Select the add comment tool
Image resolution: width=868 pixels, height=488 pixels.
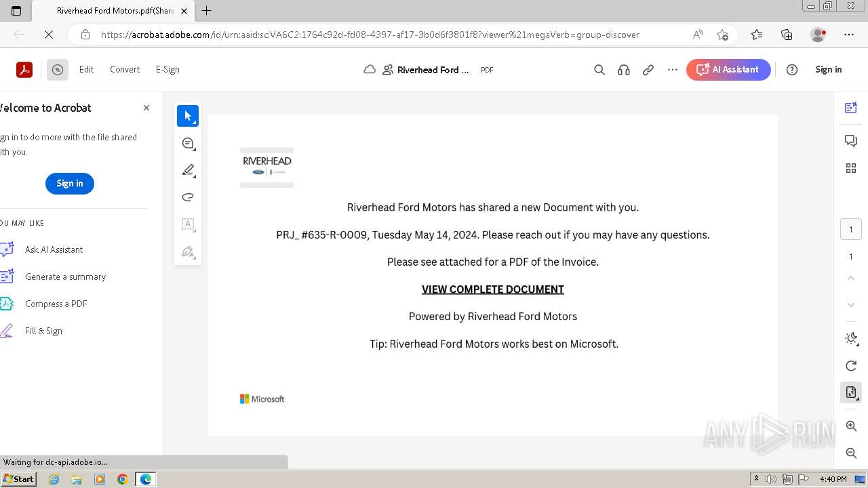(x=188, y=143)
